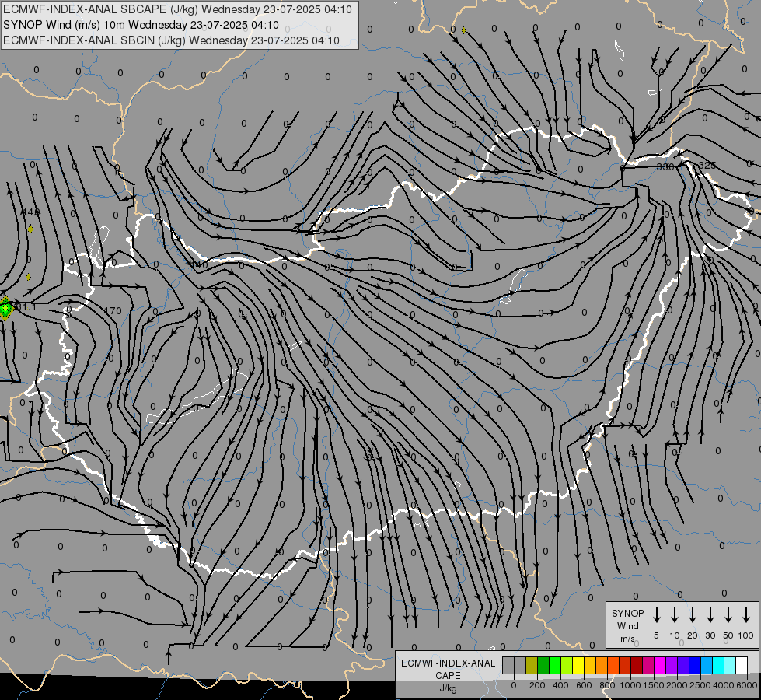Image resolution: width=761 pixels, height=700 pixels.
Task: Choose the dark red swatch after 1000
Action: click(x=637, y=665)
